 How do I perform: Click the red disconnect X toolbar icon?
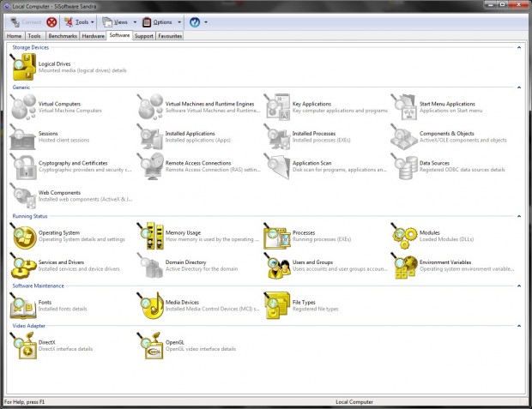pyautogui.click(x=51, y=22)
